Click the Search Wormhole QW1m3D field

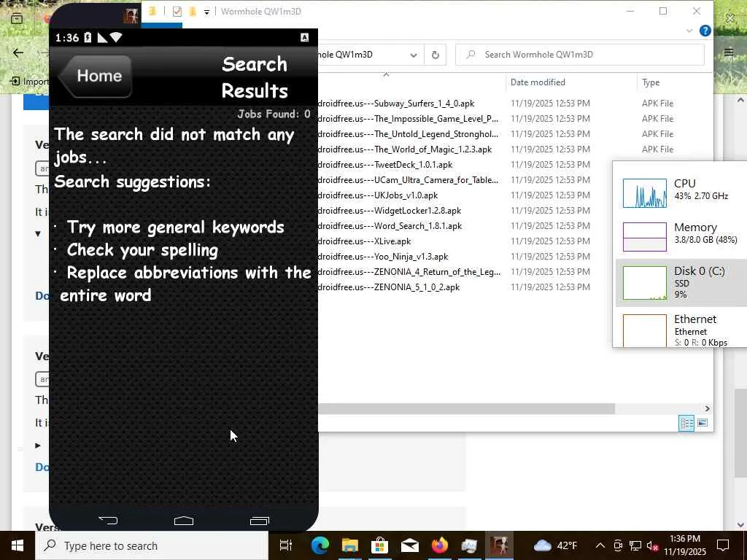click(x=580, y=55)
